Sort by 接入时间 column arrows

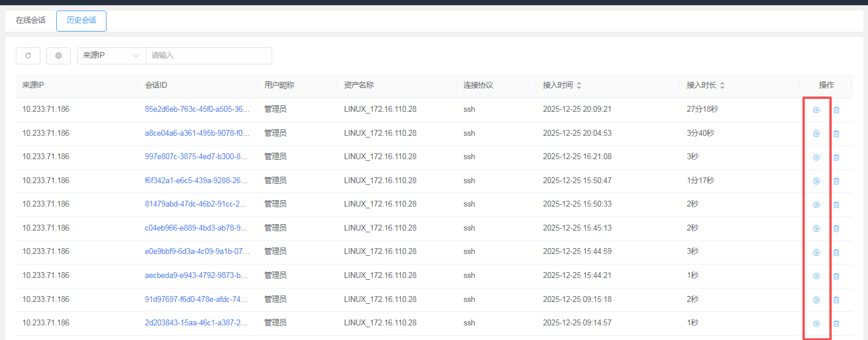(x=579, y=85)
